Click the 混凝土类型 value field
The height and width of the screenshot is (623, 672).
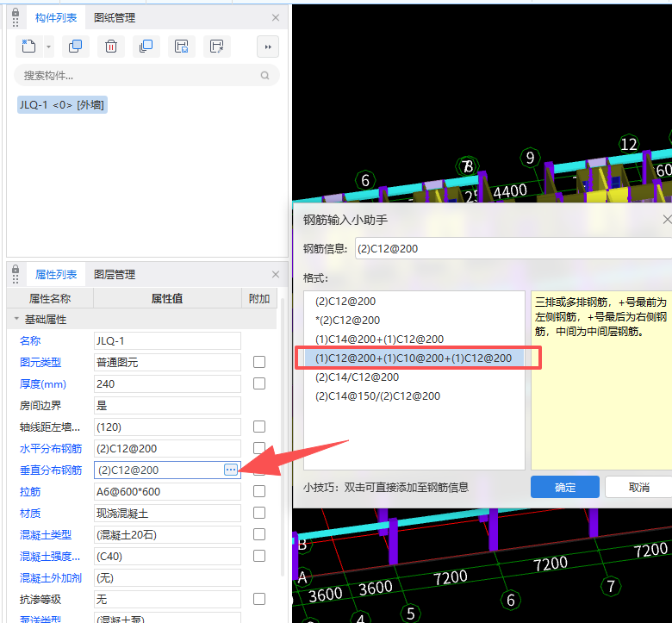[x=167, y=534]
